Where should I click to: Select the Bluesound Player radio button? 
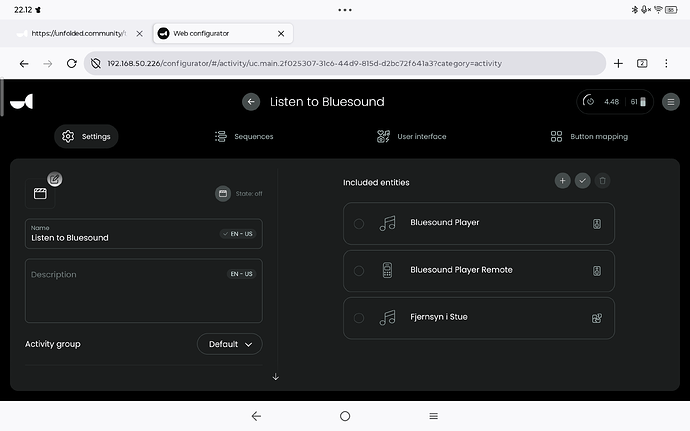pos(359,224)
